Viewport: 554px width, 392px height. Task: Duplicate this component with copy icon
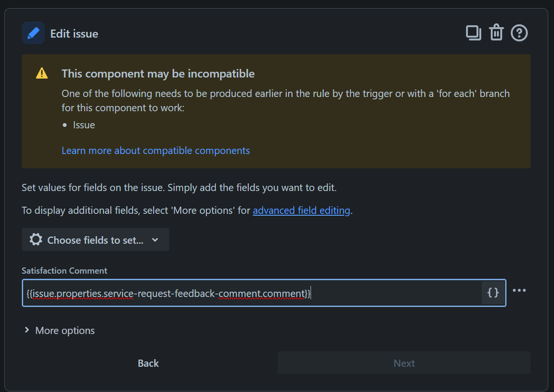(x=473, y=33)
